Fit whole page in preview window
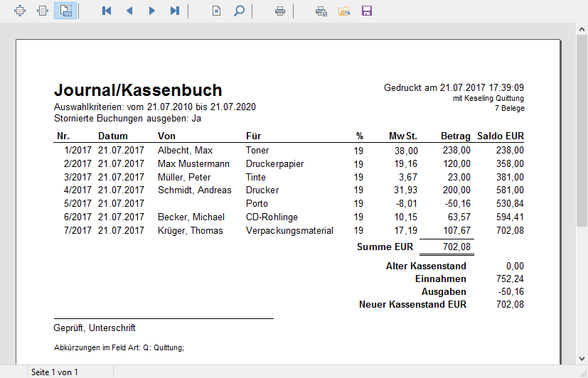The width and height of the screenshot is (588, 378). [x=20, y=11]
